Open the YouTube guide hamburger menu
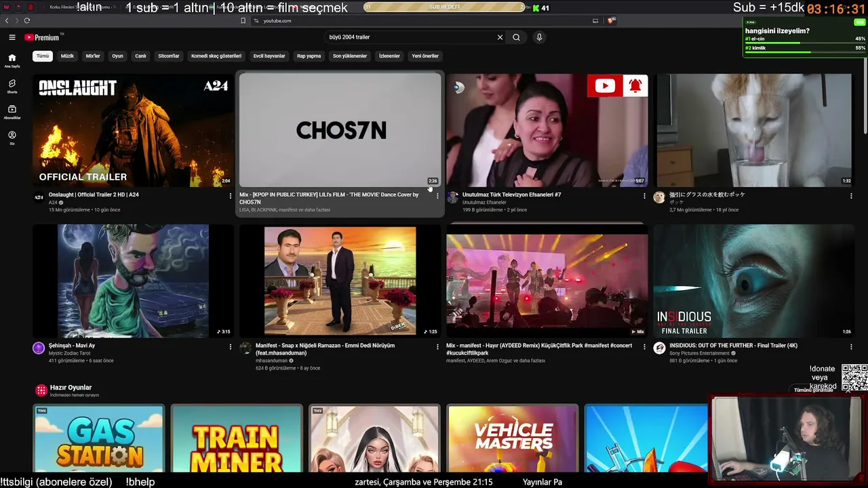 (x=12, y=37)
